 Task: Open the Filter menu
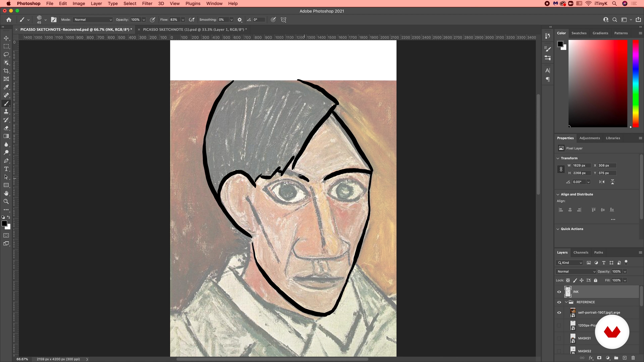tap(147, 4)
